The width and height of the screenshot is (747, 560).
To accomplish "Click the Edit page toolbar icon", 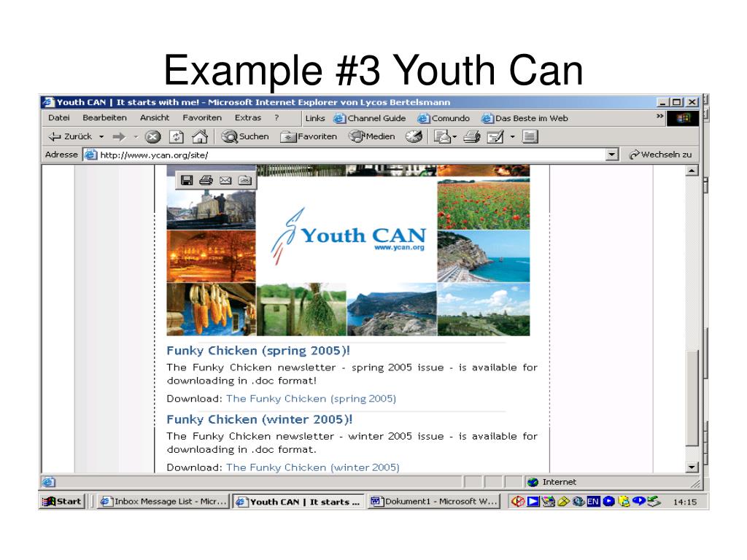I will (x=495, y=137).
